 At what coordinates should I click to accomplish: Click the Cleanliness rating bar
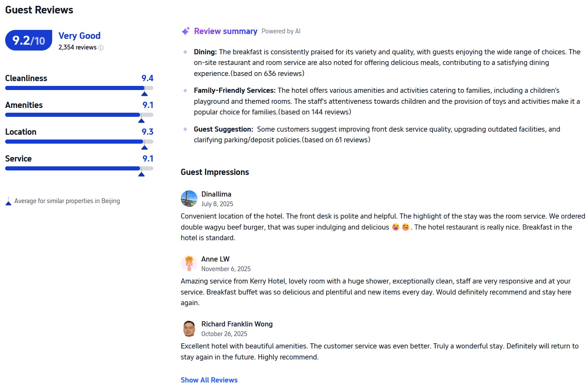click(x=79, y=88)
